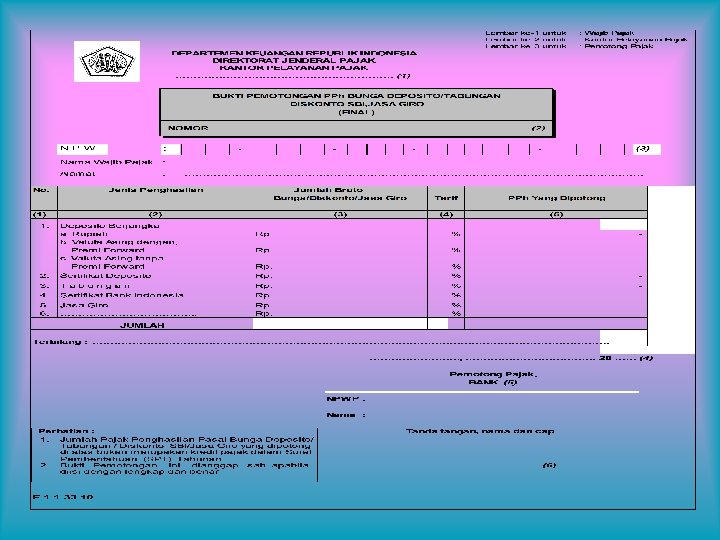Select the 'DEPARTEMEN KEUANGAN REPUBLIK INDONESIA' heading

[x=294, y=53]
